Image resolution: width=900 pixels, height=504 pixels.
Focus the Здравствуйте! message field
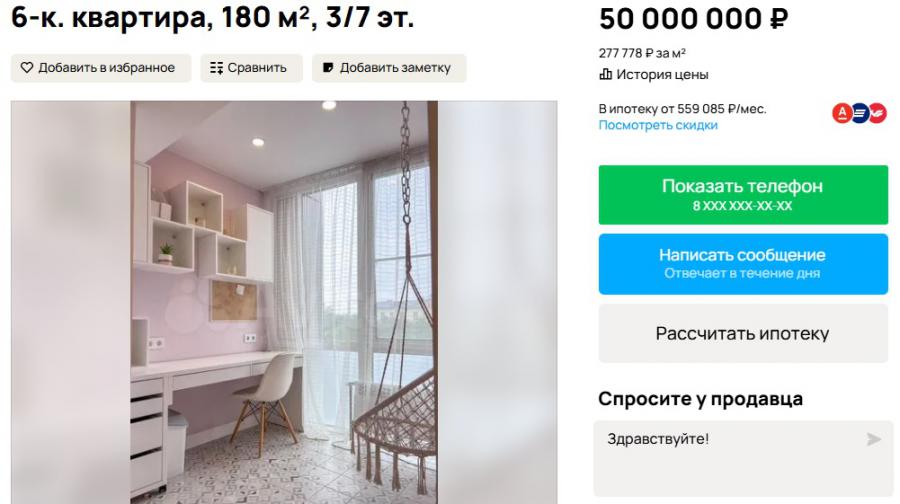pos(743,458)
